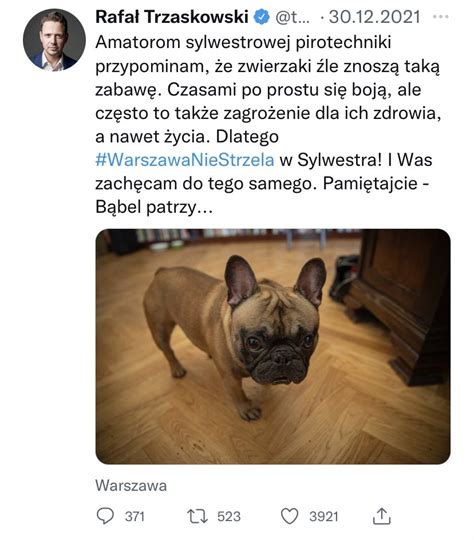This screenshot has height=540, width=474.
Task: Click the 371 replies count
Action: click(x=134, y=517)
